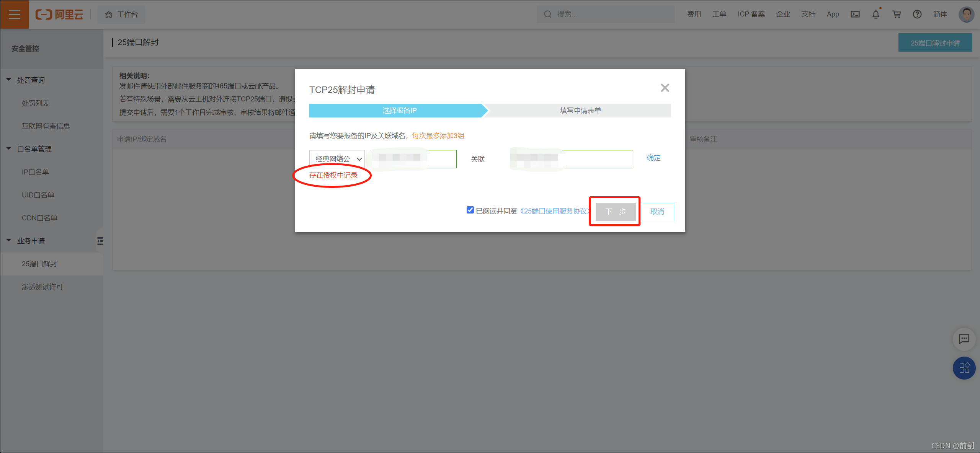Switch language via 简体
This screenshot has height=453, width=980.
(940, 14)
